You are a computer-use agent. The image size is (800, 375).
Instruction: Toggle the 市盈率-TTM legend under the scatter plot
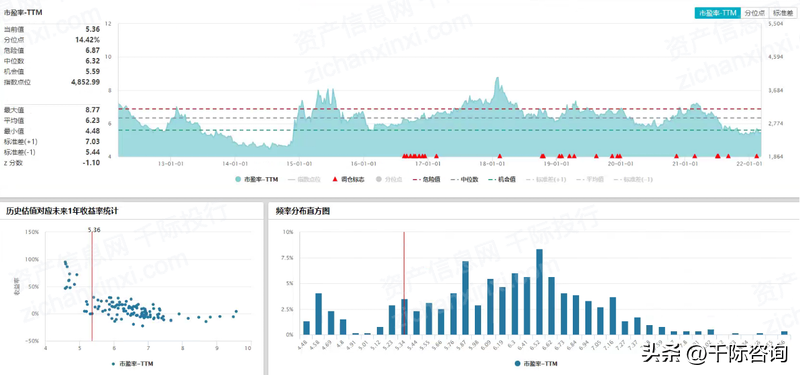click(132, 364)
